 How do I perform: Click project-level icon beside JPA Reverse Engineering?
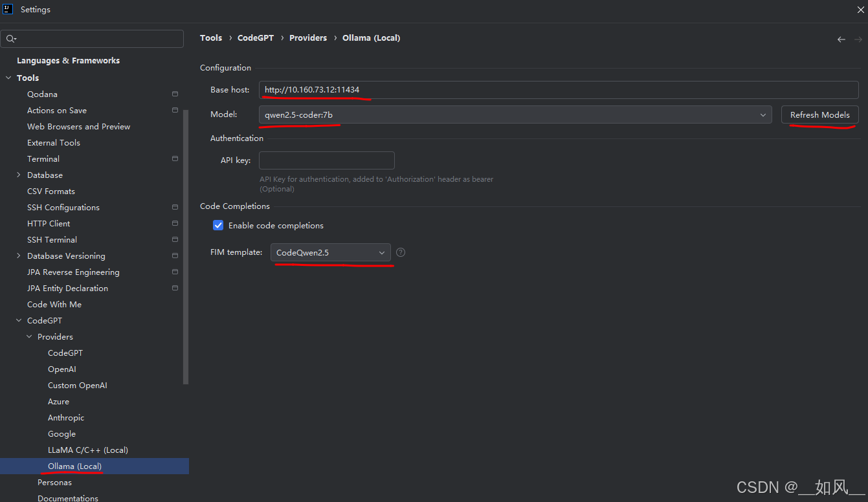pos(175,272)
